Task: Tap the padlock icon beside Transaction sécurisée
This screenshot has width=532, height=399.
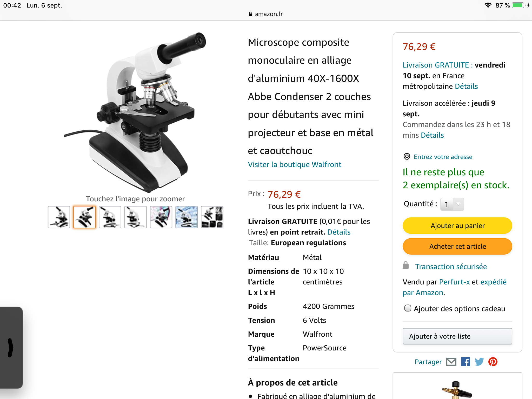Action: [405, 265]
